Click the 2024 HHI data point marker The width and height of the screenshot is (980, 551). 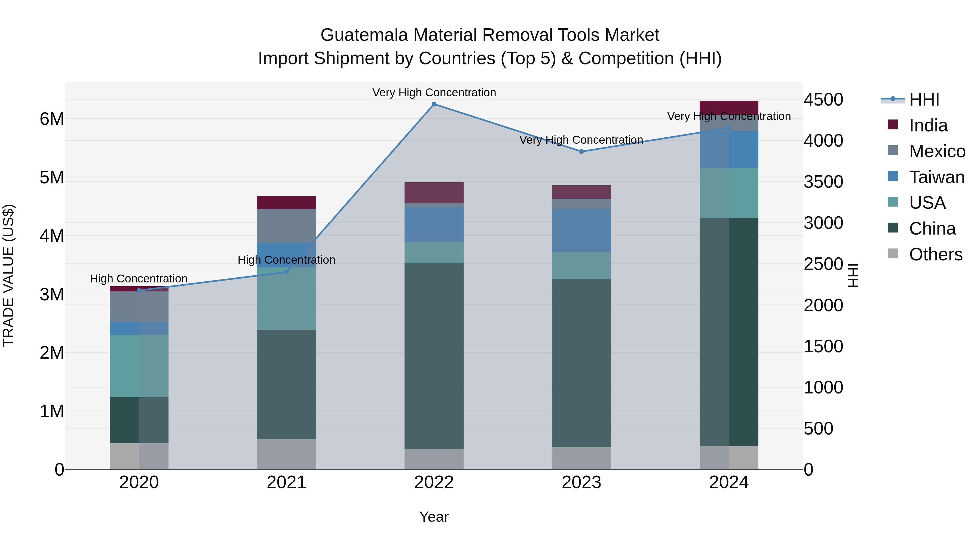729,128
